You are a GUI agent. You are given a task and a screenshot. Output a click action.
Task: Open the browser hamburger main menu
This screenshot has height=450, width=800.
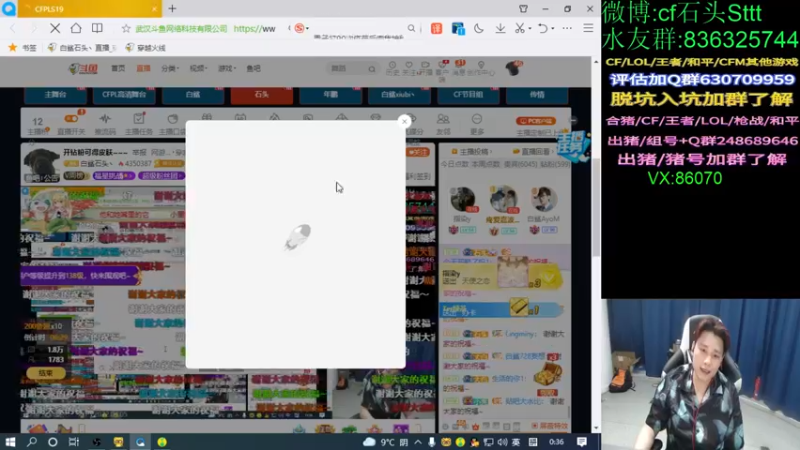click(x=588, y=29)
